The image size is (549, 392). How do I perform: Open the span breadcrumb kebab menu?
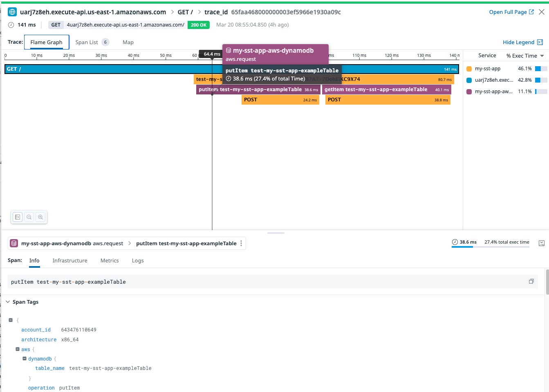click(241, 243)
